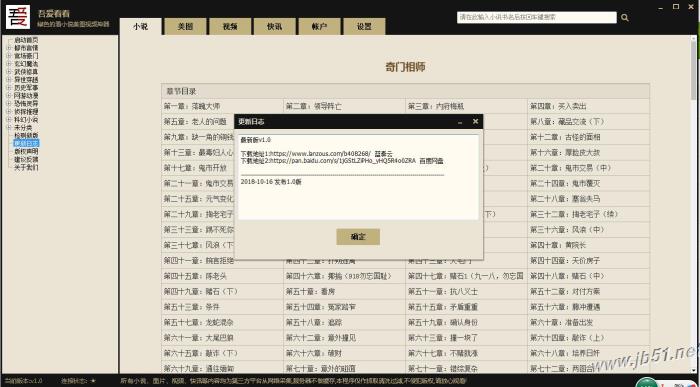
Task: Open the 快讯 tab
Action: (x=275, y=26)
